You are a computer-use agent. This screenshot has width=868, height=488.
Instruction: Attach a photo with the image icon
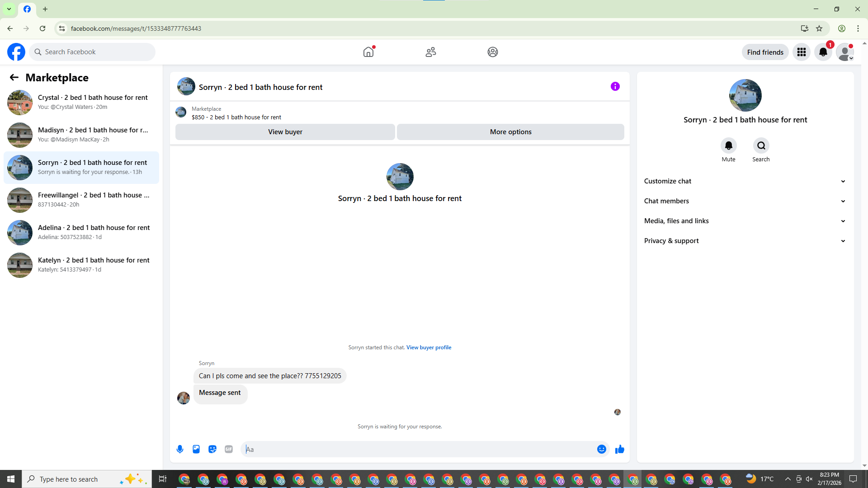[x=196, y=449]
